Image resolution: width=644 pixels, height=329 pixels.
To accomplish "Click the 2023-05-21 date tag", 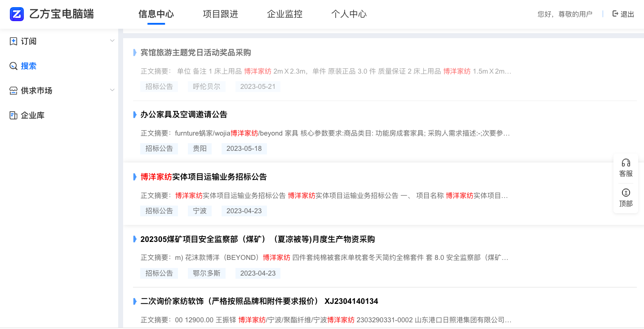I will coord(258,87).
